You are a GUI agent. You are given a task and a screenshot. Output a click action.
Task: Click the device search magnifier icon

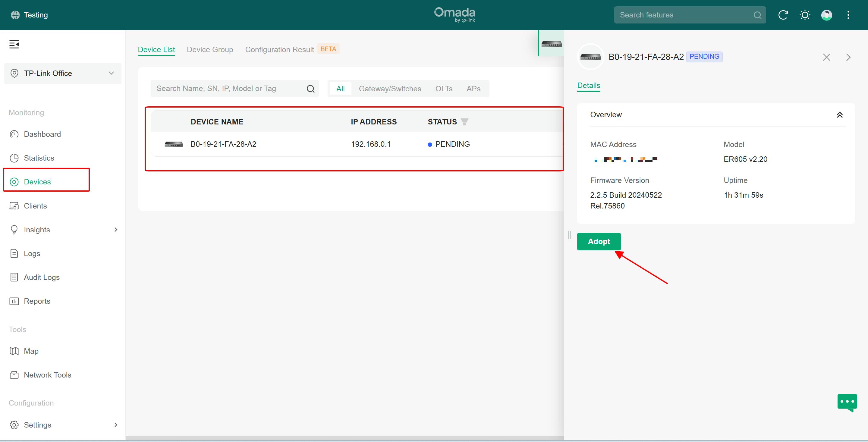tap(310, 89)
